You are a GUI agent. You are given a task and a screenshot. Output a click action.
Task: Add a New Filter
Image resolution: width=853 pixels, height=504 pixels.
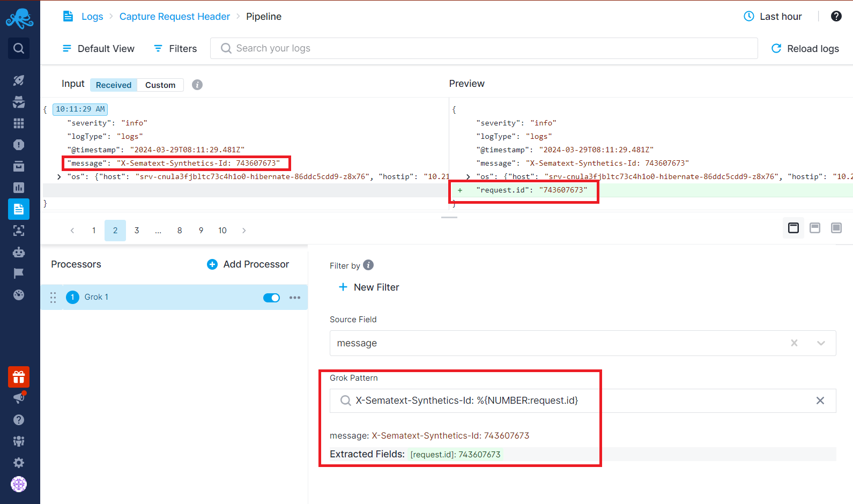coord(369,287)
